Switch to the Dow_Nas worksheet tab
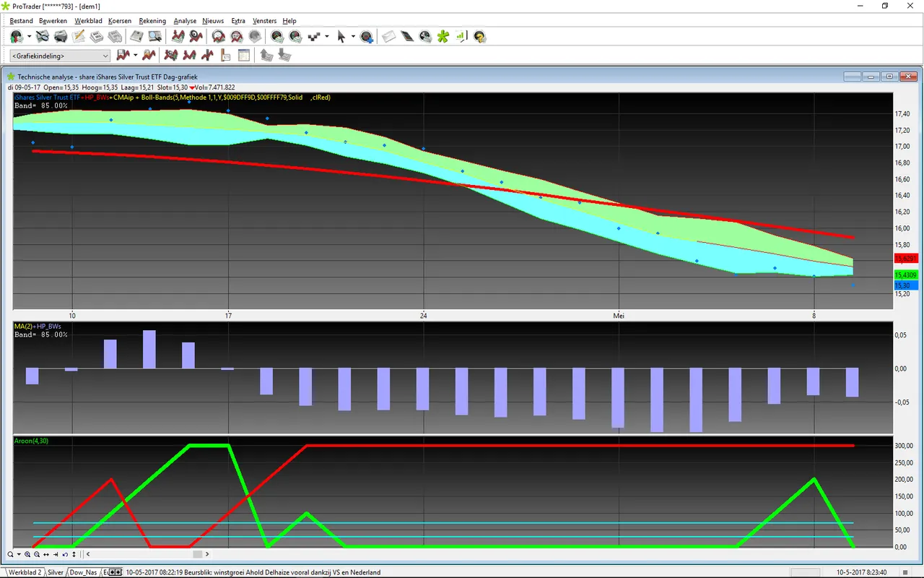 point(83,572)
